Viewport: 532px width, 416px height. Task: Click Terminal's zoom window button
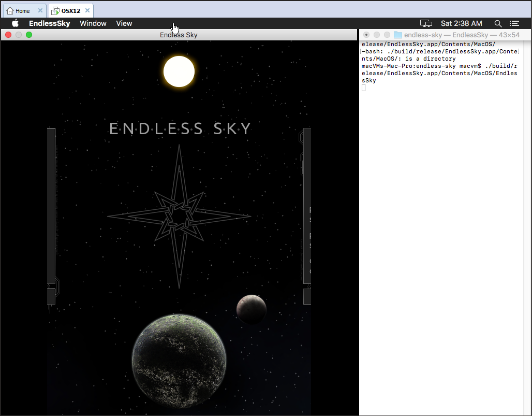[387, 35]
